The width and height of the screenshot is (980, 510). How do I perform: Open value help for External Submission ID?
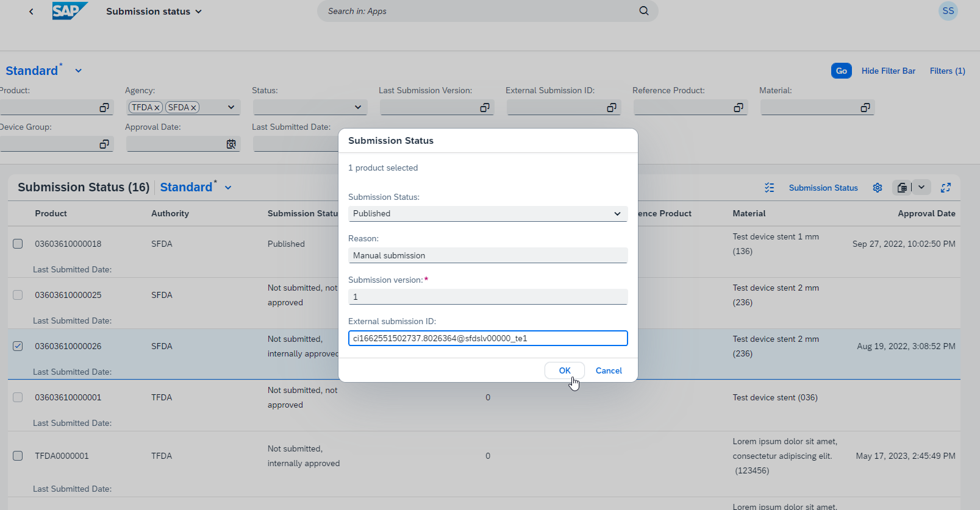tap(612, 108)
